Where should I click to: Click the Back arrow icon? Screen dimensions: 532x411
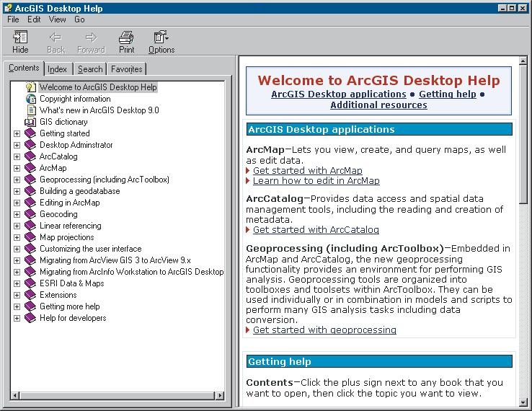point(56,37)
